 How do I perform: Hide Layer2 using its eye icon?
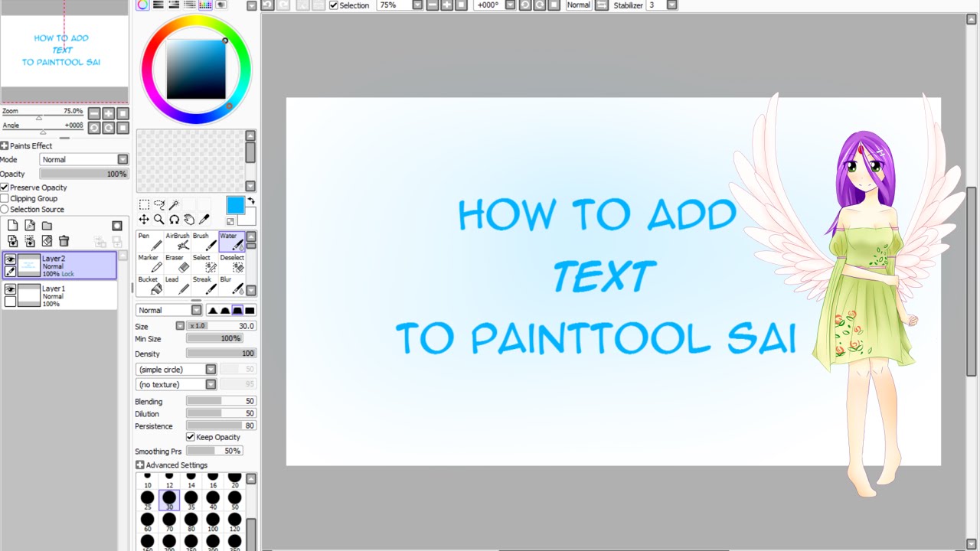point(10,260)
